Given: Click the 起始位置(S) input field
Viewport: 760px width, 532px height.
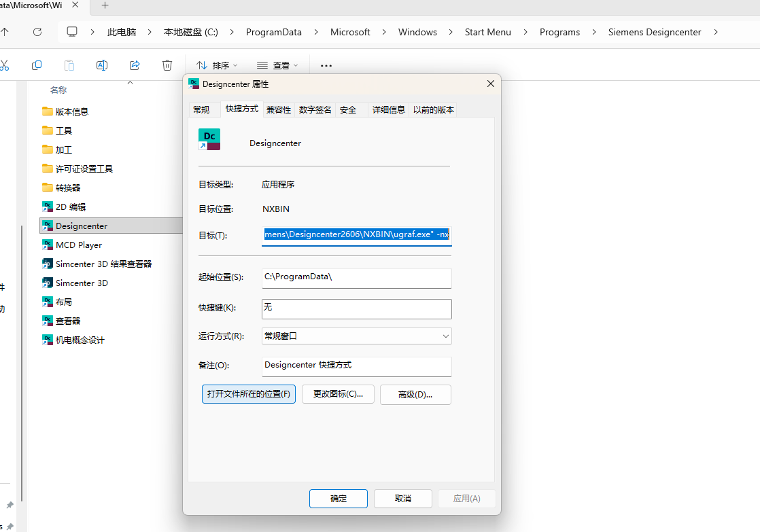Looking at the screenshot, I should 357,278.
